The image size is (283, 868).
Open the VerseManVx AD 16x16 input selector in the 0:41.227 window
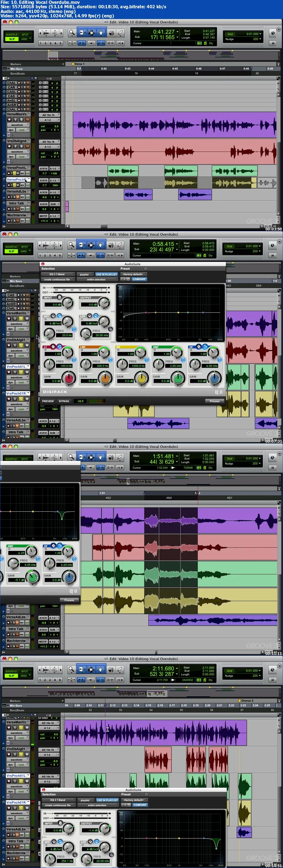click(49, 115)
